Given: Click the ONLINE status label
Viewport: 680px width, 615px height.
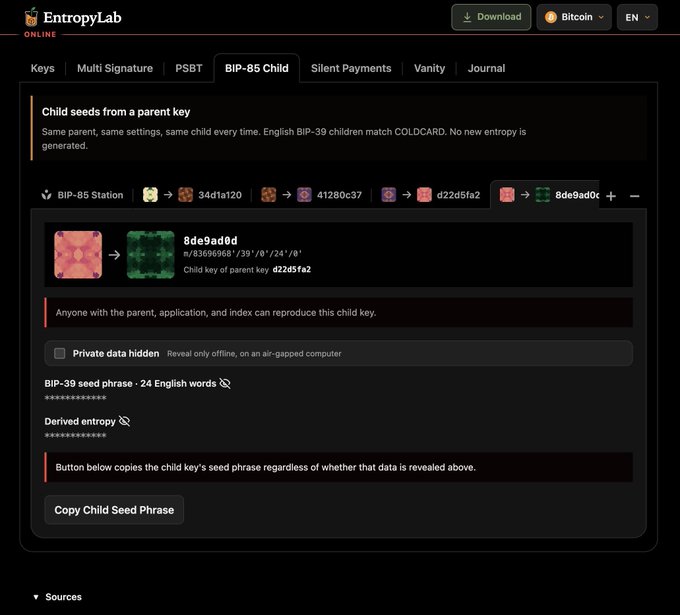Looking at the screenshot, I should 40,34.
